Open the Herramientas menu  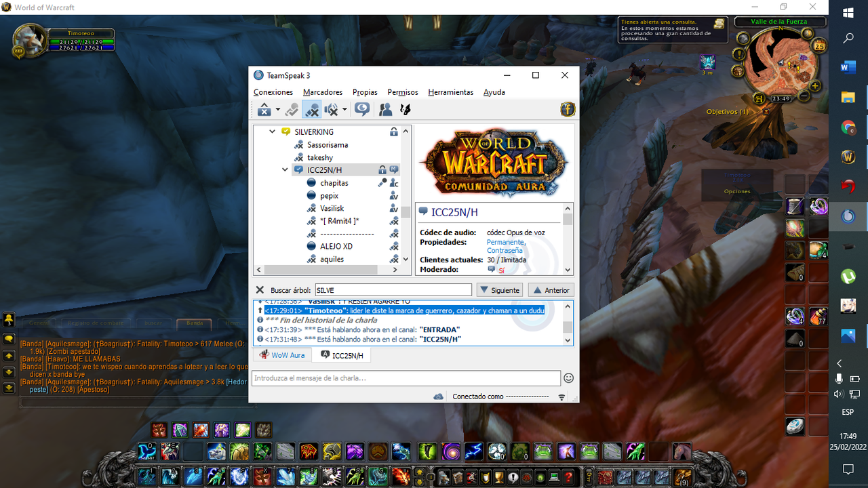click(x=450, y=91)
